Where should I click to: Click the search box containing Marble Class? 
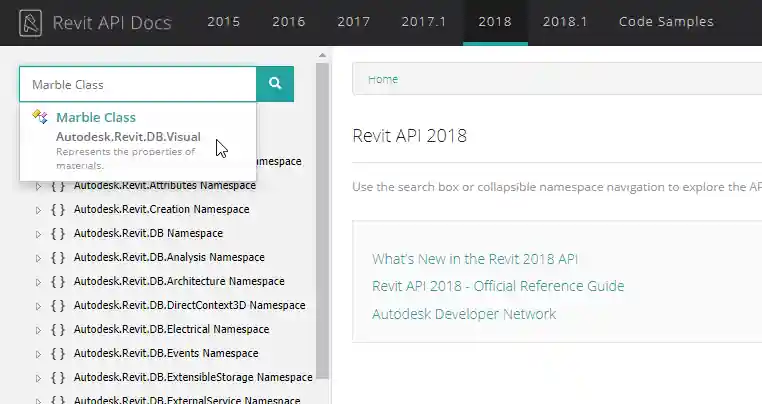(138, 85)
